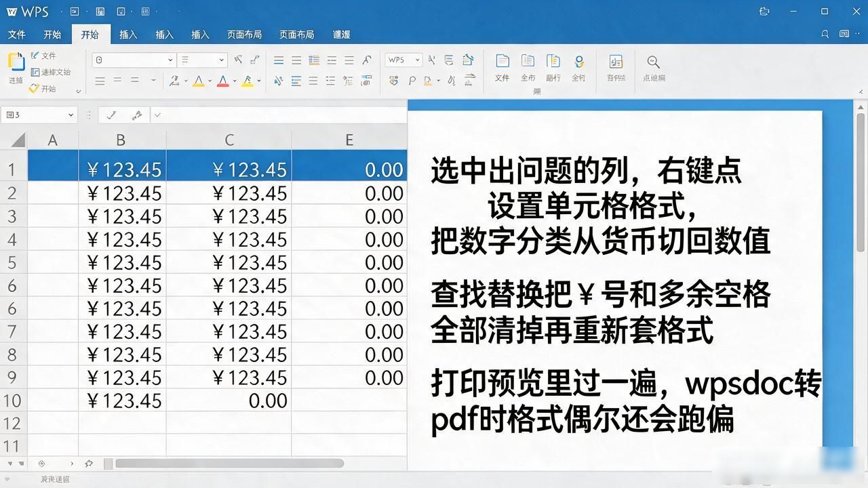Image resolution: width=868 pixels, height=488 pixels.
Task: Open the WPS combo box in ribbon
Action: 403,60
